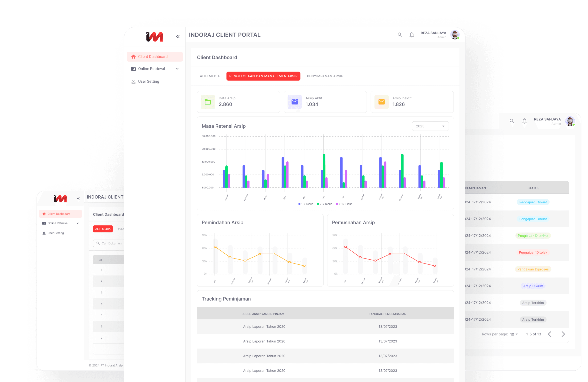Click Online Retrieval folder icon, left window
This screenshot has height=382, width=588.
tap(44, 223)
